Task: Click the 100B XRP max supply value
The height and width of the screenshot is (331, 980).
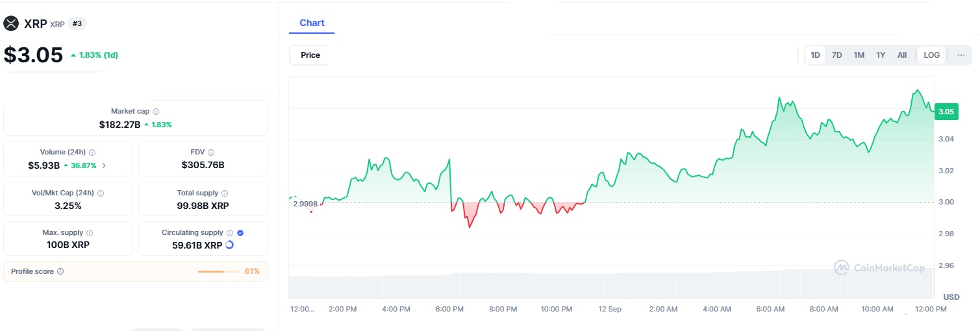Action: [x=68, y=245]
